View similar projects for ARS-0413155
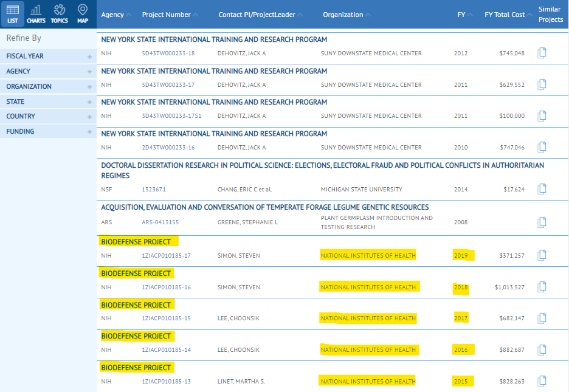Viewport: 569px width, 392px height. coord(542,222)
